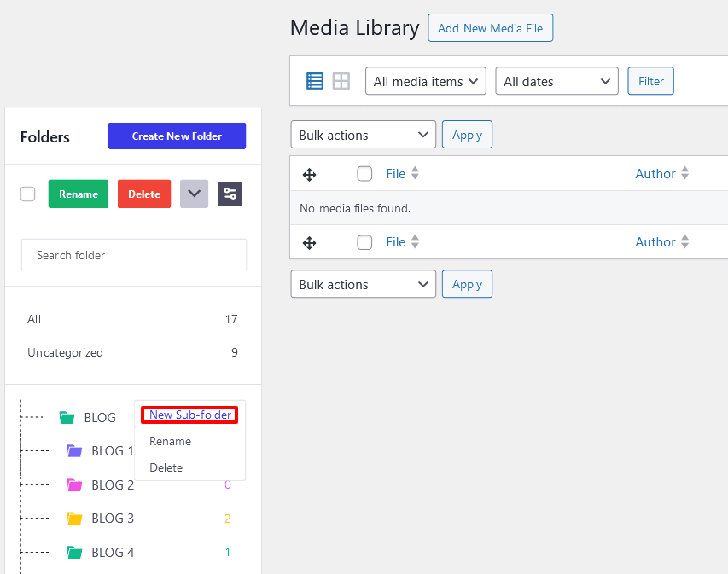Open top Bulk actions dropdown
728x574 pixels.
[363, 135]
